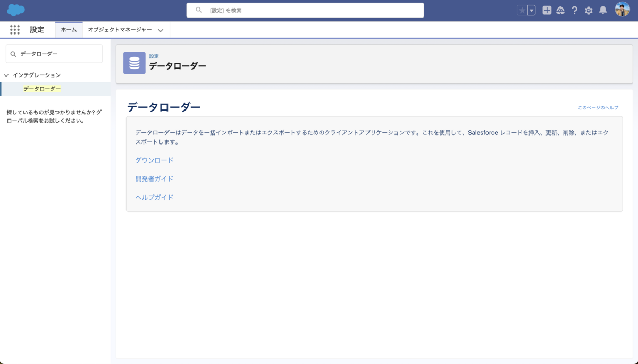This screenshot has height=364, width=638.
Task: Select the ホーム tab
Action: click(69, 30)
